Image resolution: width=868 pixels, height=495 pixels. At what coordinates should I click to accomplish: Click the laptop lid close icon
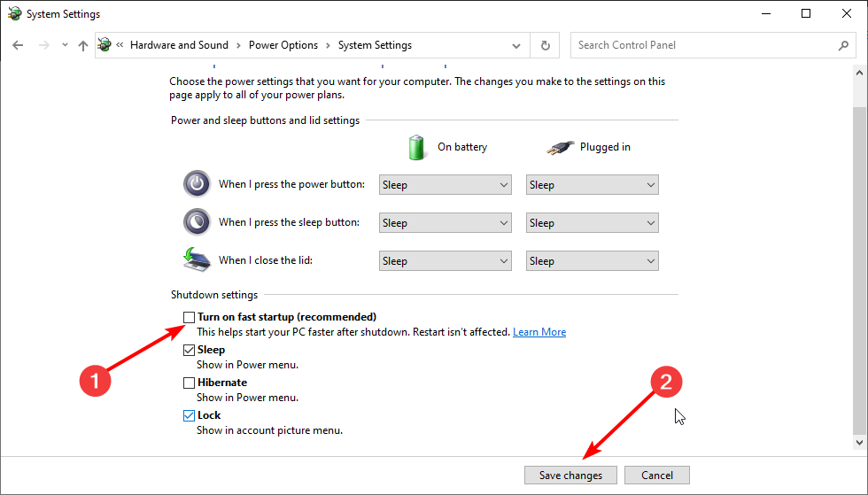197,260
